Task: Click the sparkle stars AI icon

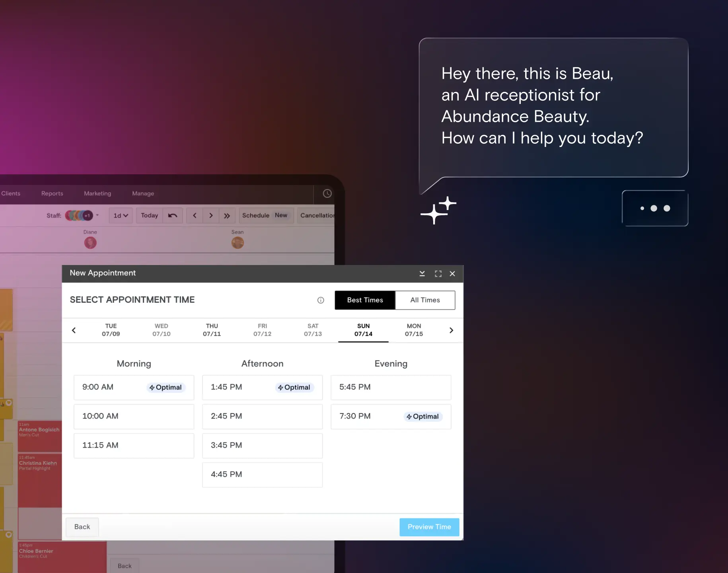Action: [x=438, y=210]
